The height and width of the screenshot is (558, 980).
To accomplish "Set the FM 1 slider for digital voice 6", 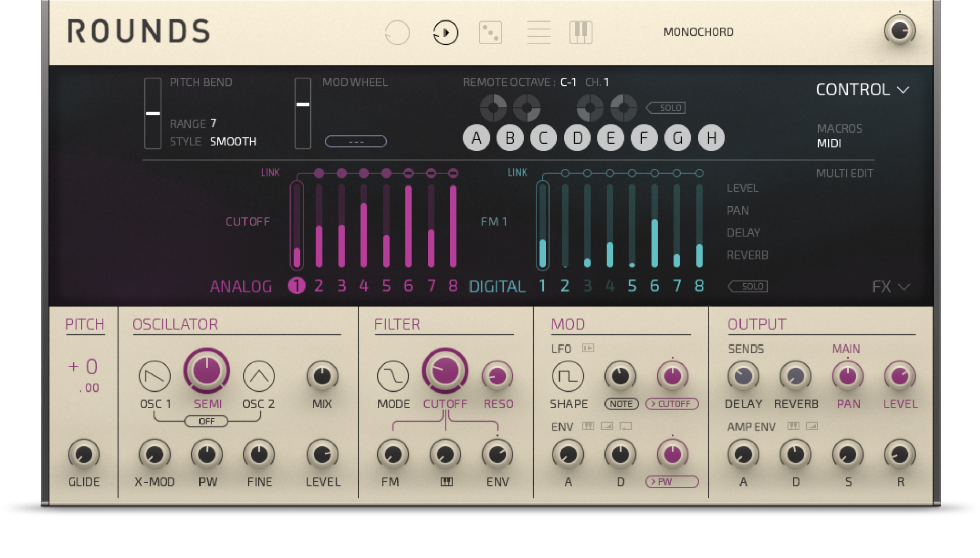I will [654, 225].
